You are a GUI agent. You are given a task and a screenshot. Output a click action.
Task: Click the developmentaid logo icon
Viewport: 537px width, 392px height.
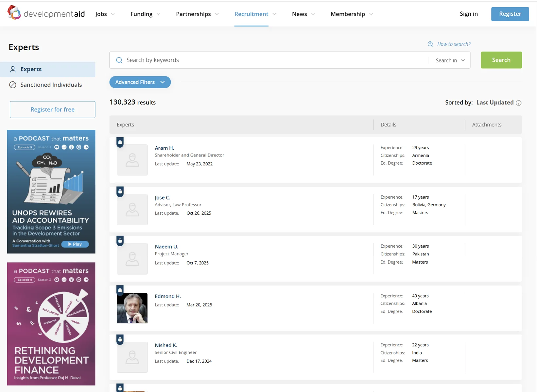click(x=14, y=13)
